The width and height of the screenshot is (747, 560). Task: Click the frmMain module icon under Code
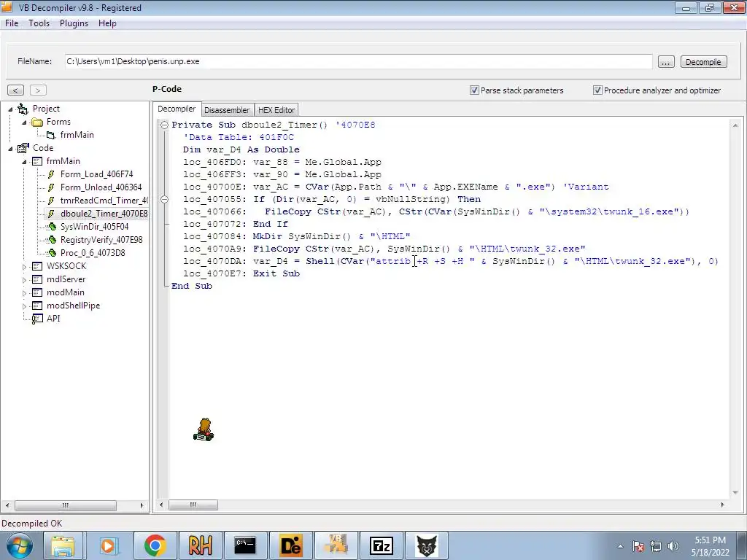click(x=36, y=161)
